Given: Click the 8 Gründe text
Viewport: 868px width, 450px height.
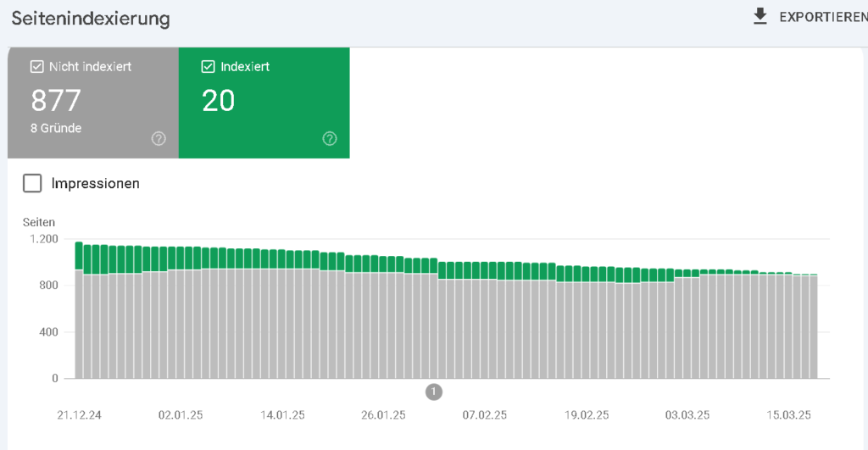Looking at the screenshot, I should coord(56,128).
